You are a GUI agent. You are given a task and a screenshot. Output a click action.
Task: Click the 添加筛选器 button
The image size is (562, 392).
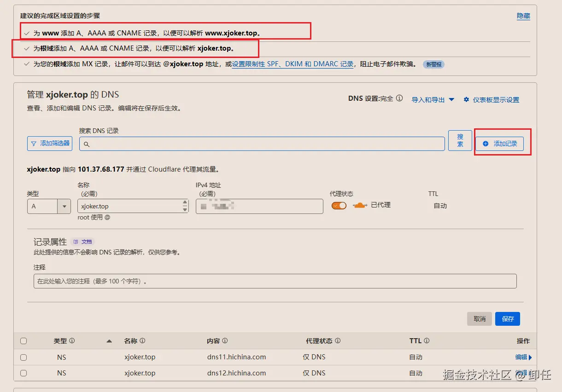50,144
